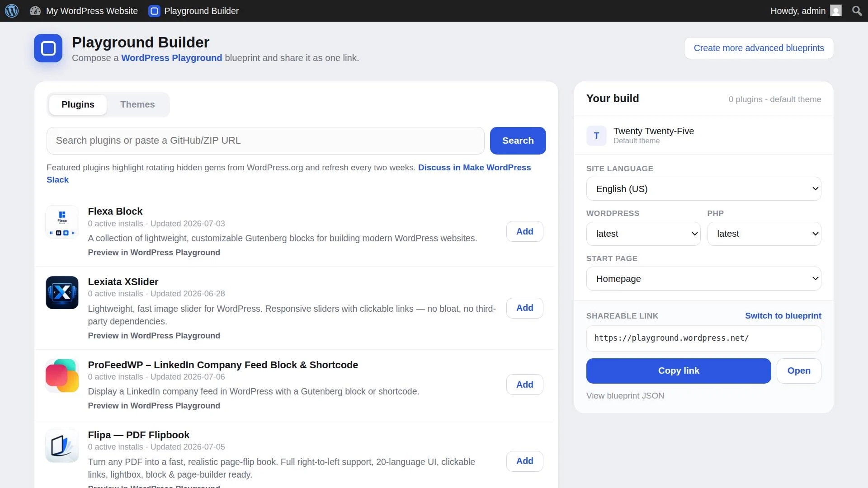Click the '0 plugins - default theme' summary
This screenshot has height=488, width=868.
tap(775, 99)
